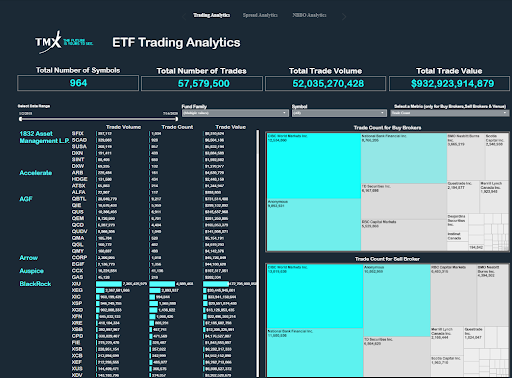Click the Trade Volume column header

point(123,127)
